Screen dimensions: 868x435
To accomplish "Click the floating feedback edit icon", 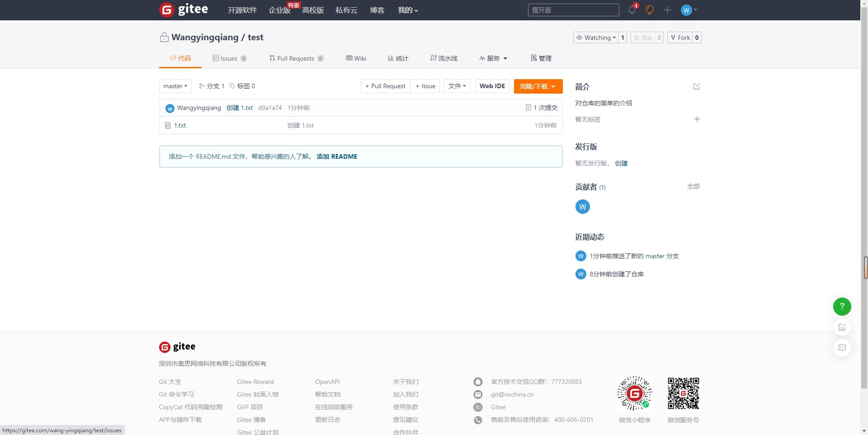I will [842, 327].
